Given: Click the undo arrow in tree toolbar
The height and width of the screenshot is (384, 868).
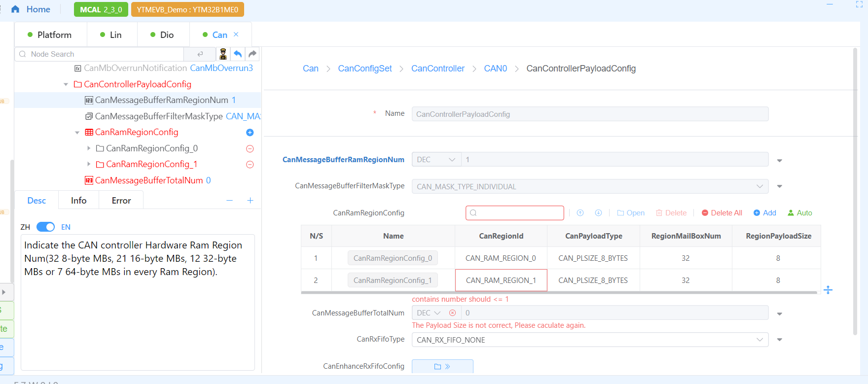Looking at the screenshot, I should [x=238, y=54].
